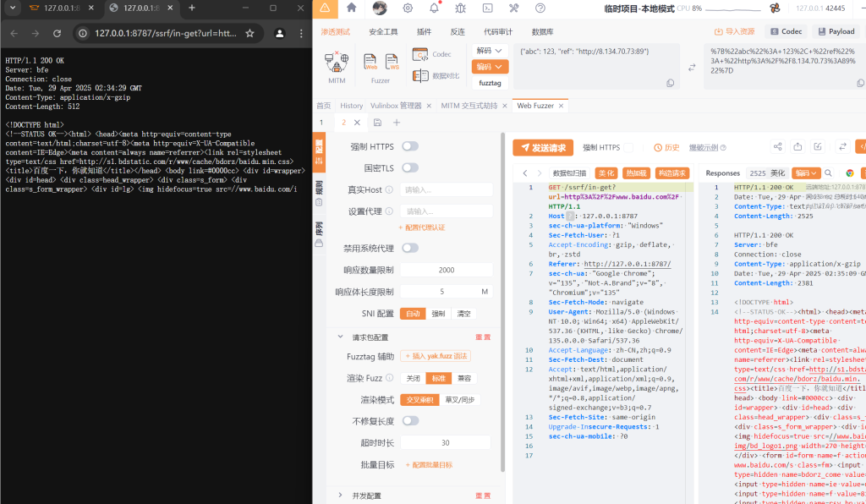Viewport: 866px width, 504px height.
Task: Click the Yakit home icon
Action: pos(352,8)
